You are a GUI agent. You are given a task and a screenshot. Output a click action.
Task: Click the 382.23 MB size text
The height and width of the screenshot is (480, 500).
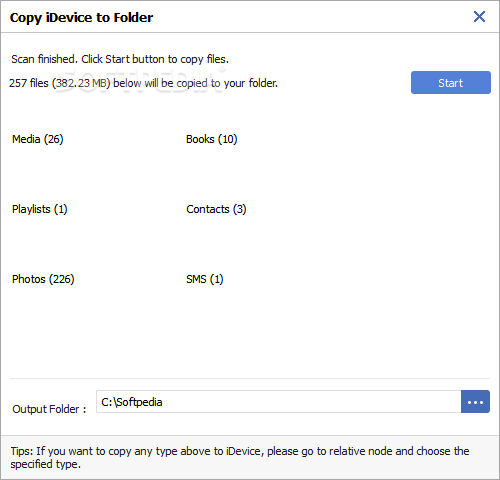[82, 83]
